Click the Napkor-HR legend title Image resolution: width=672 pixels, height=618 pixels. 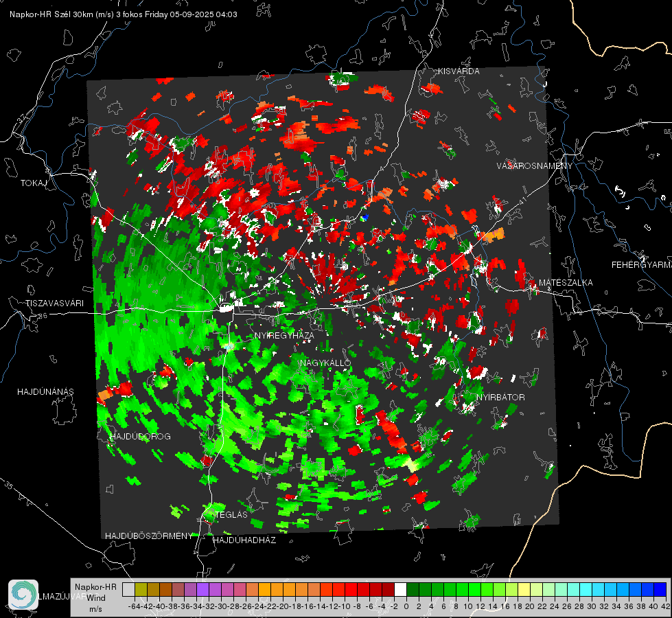pyautogui.click(x=95, y=587)
